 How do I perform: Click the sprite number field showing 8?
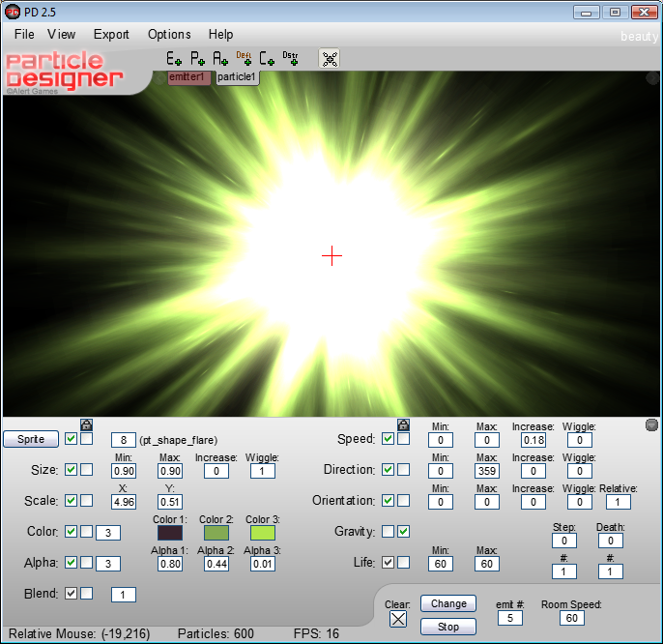(x=124, y=440)
